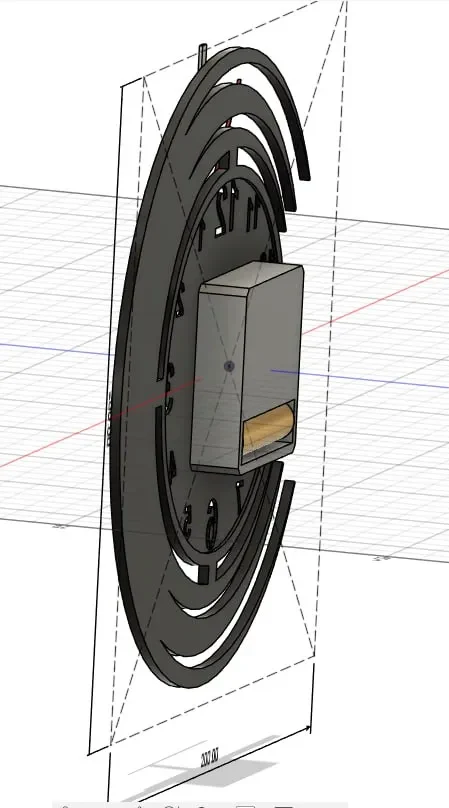
Task: Select the top face of the movement housing
Action: (251, 278)
